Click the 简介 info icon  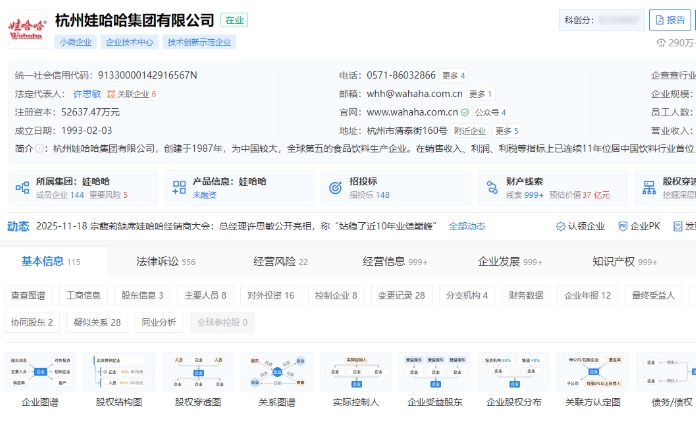coord(39,149)
